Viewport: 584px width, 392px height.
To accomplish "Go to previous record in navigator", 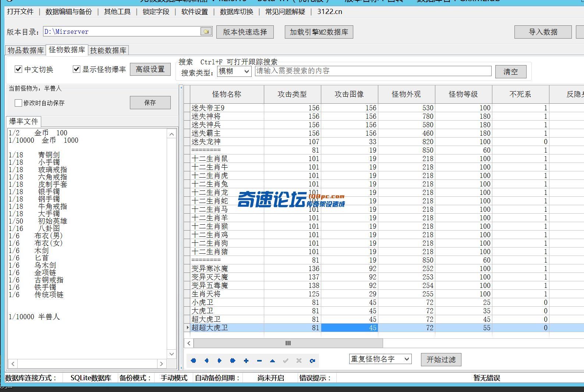I will click(x=206, y=361).
